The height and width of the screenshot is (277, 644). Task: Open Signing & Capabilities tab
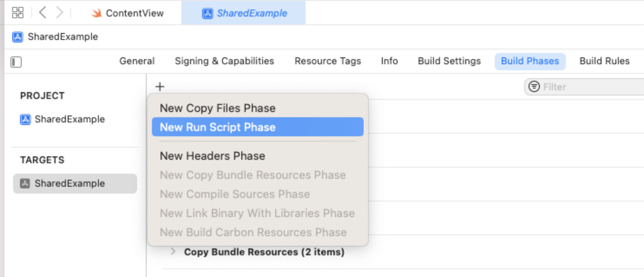[x=224, y=61]
